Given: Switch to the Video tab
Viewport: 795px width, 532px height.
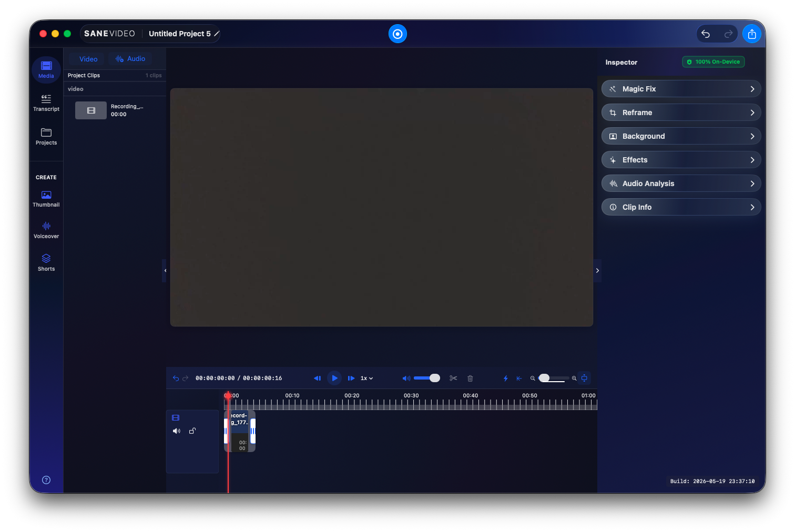Looking at the screenshot, I should 88,59.
